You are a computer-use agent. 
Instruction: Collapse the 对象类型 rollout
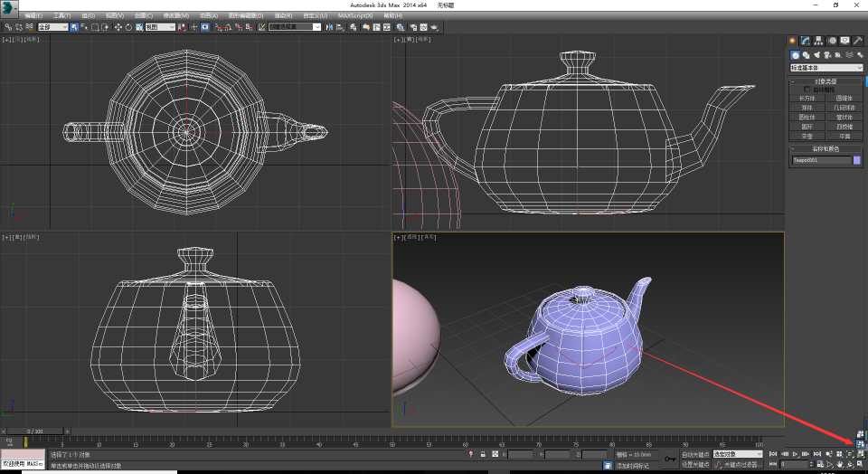pos(826,81)
